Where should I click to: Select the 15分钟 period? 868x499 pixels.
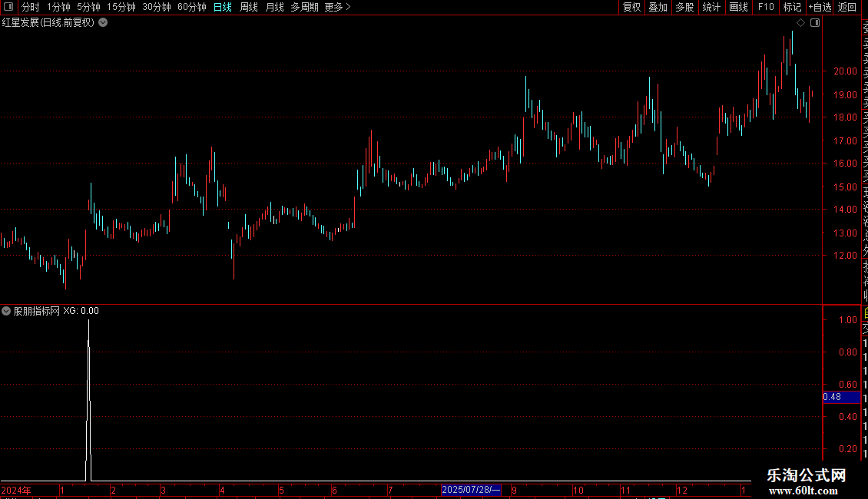tap(121, 7)
